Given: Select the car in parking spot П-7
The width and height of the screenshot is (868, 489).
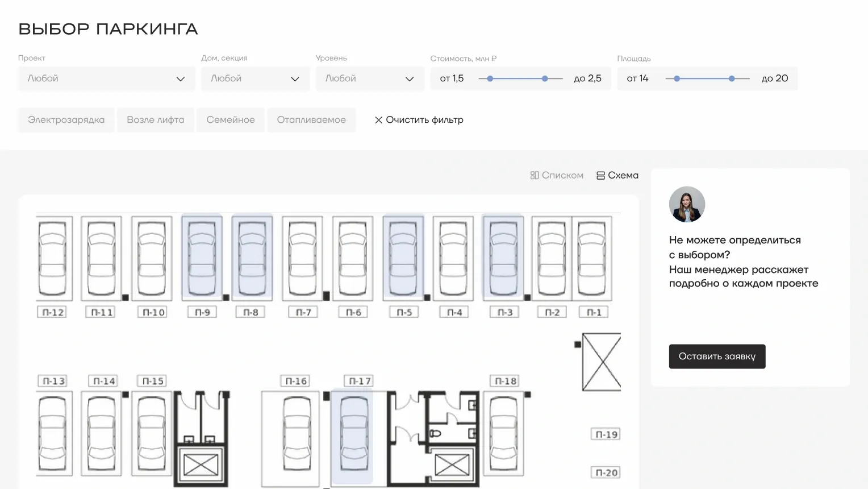Looking at the screenshot, I should click(302, 258).
